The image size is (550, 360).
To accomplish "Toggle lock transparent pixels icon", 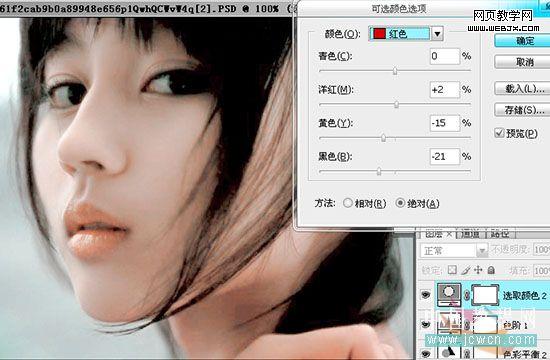I will tap(452, 270).
